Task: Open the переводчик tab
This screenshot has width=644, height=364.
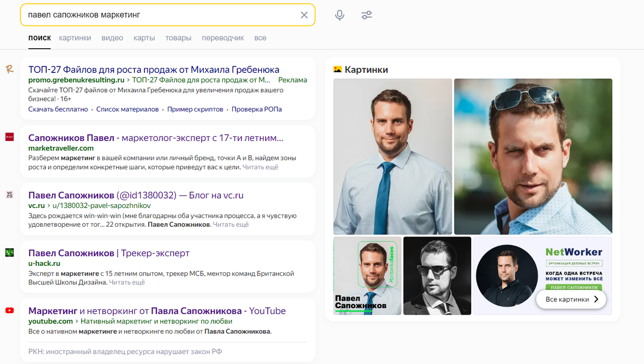Action: tap(223, 38)
